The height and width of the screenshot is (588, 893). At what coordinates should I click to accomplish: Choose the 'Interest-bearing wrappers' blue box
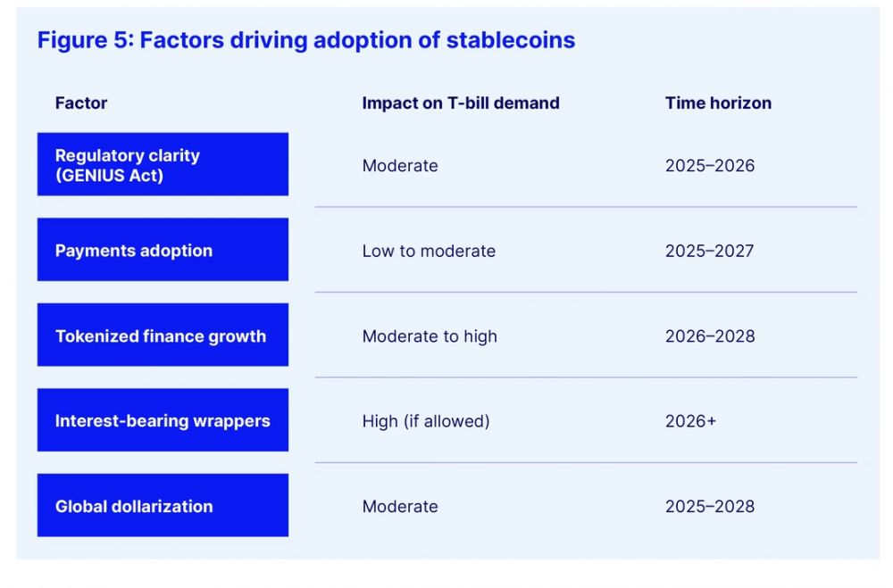click(x=163, y=420)
